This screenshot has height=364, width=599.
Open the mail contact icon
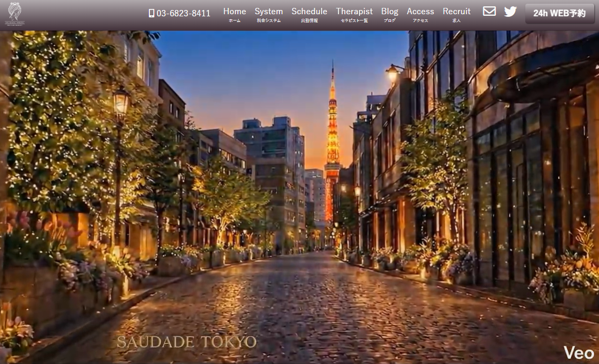coord(490,12)
